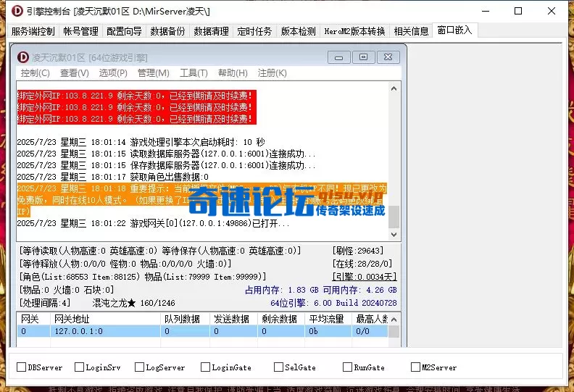Click the 网关 column header

(33, 319)
